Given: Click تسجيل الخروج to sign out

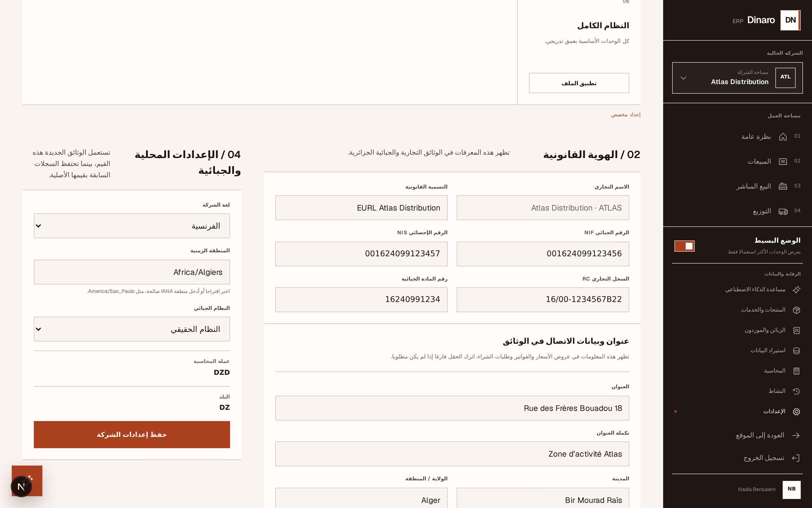Looking at the screenshot, I should [x=764, y=458].
